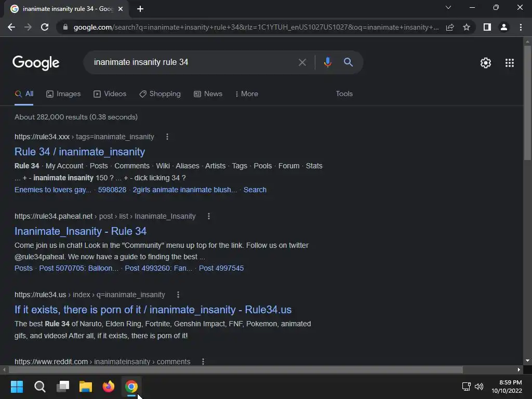Screen dimensions: 532x399
Task: Open the search Tools options
Action: pos(344,94)
